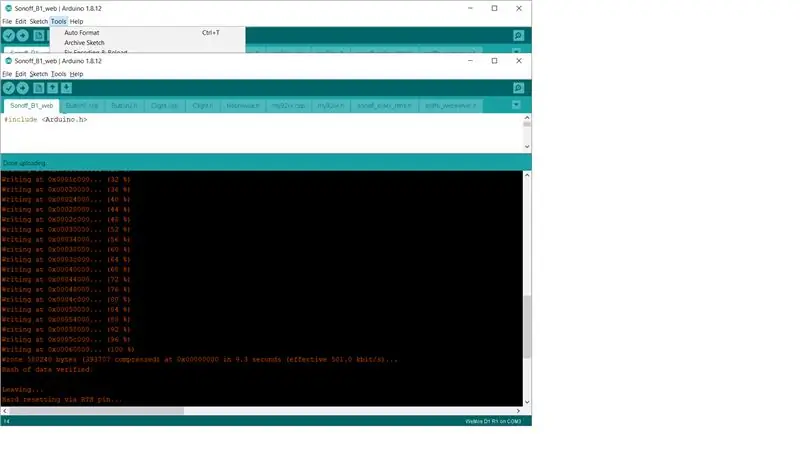Maximize the front Arduino window
Screen dimensions: 800x450
click(x=494, y=61)
